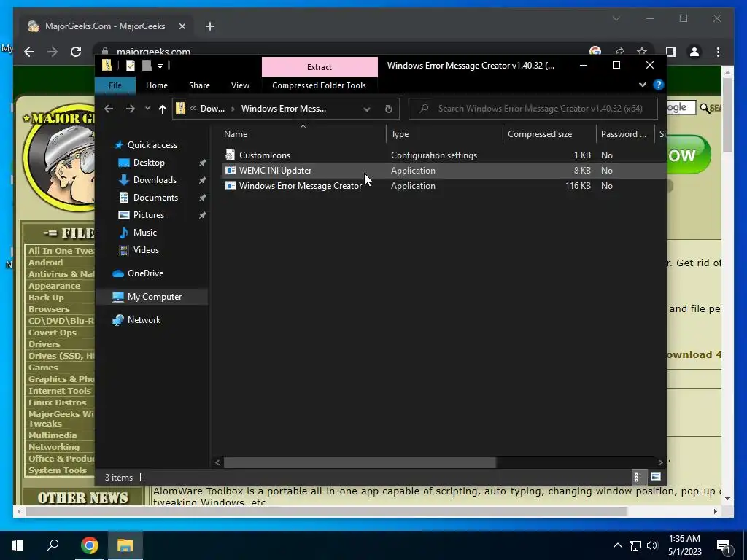The height and width of the screenshot is (560, 747).
Task: Open the View ribbon tab
Action: tap(240, 85)
